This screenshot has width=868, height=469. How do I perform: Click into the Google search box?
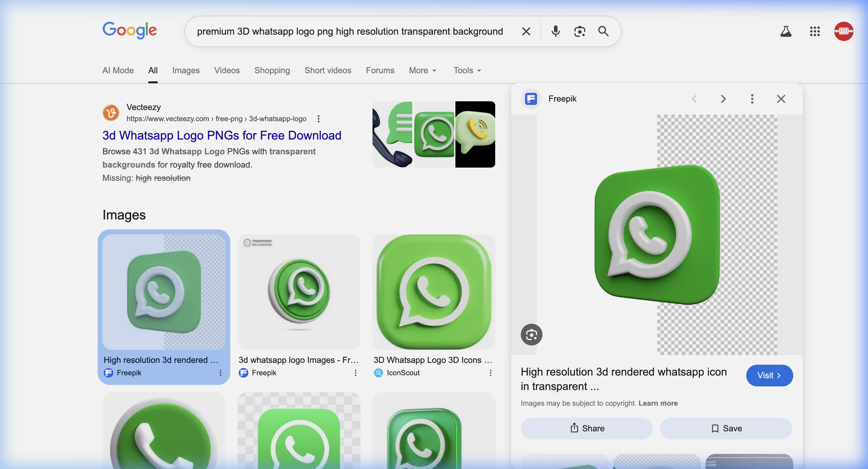click(350, 31)
